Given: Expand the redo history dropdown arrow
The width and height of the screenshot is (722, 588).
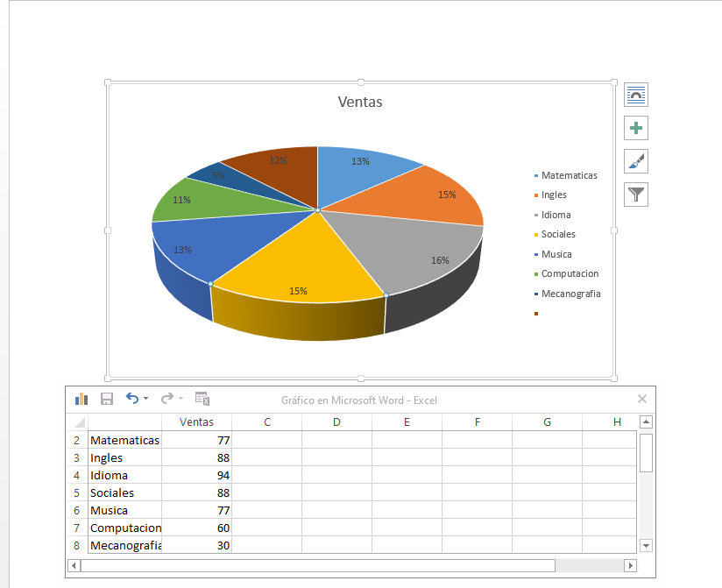Looking at the screenshot, I should pos(181,399).
